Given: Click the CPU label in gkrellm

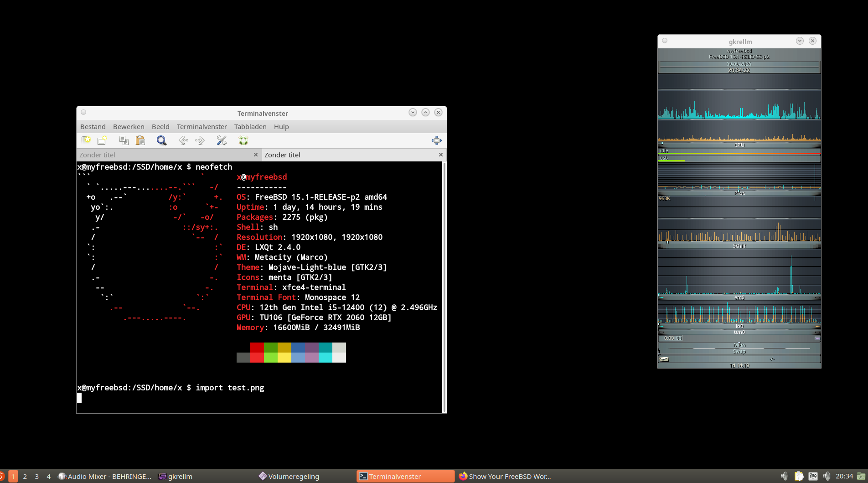Looking at the screenshot, I should (x=739, y=145).
